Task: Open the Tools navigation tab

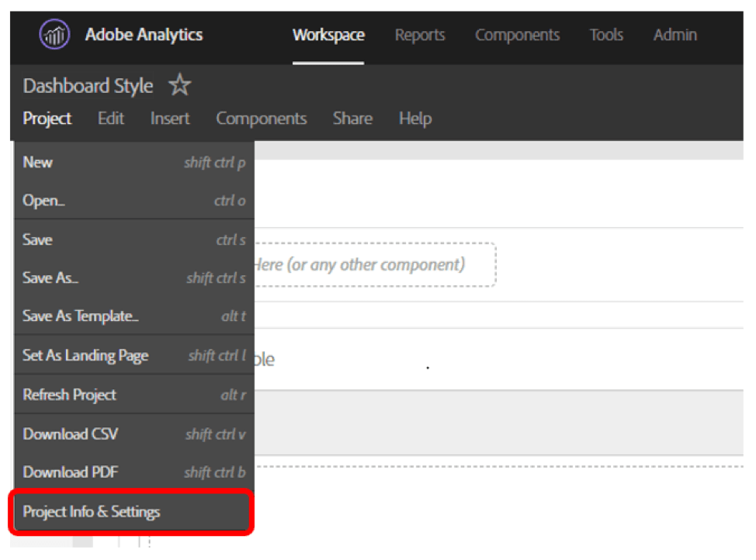Action: (605, 35)
